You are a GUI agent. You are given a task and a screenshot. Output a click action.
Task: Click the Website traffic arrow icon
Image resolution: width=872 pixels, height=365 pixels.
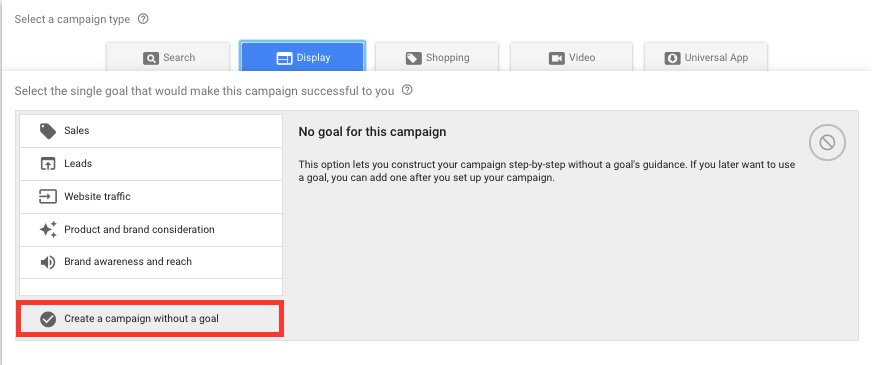pyautogui.click(x=48, y=196)
